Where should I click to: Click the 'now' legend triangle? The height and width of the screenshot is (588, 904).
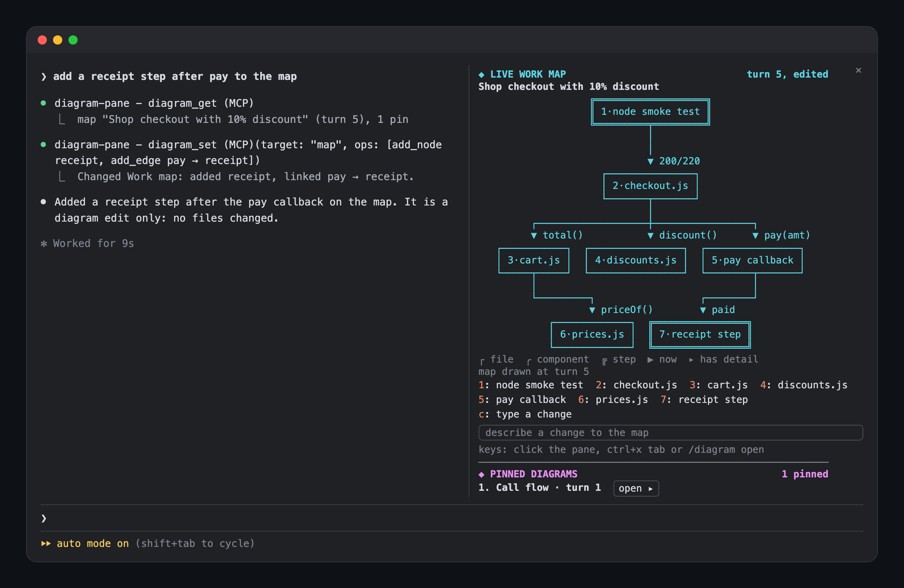(x=650, y=360)
